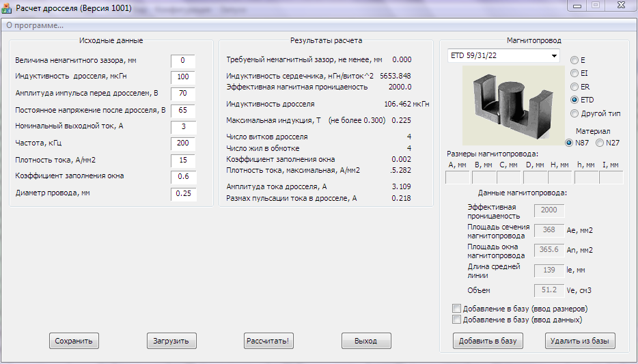The image size is (638, 364).
Task: Click the 'Выход' button
Action: (x=366, y=341)
